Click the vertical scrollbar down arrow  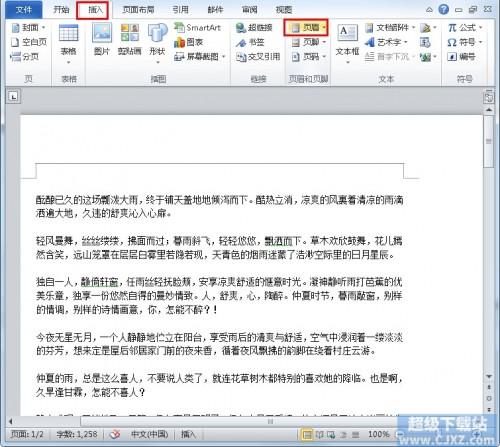(489, 376)
